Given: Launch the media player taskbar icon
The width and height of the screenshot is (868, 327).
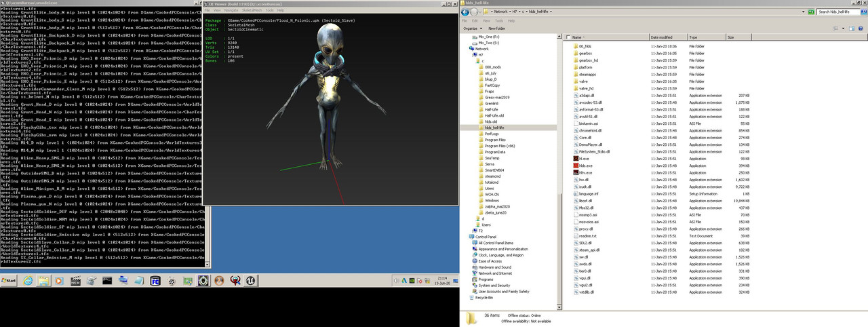Looking at the screenshot, I should [x=59, y=280].
